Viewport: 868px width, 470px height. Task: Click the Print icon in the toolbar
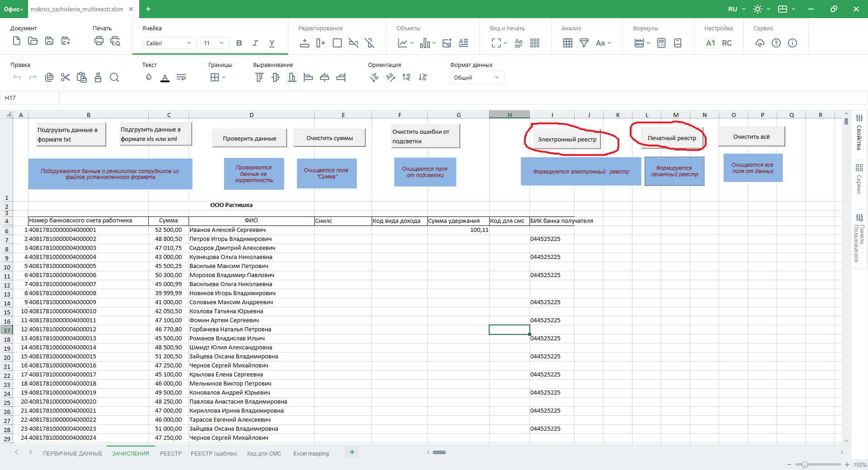click(x=99, y=42)
